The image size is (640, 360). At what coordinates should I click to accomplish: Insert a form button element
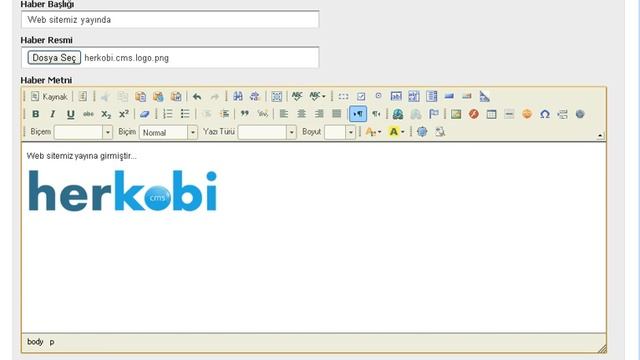pyautogui.click(x=449, y=97)
